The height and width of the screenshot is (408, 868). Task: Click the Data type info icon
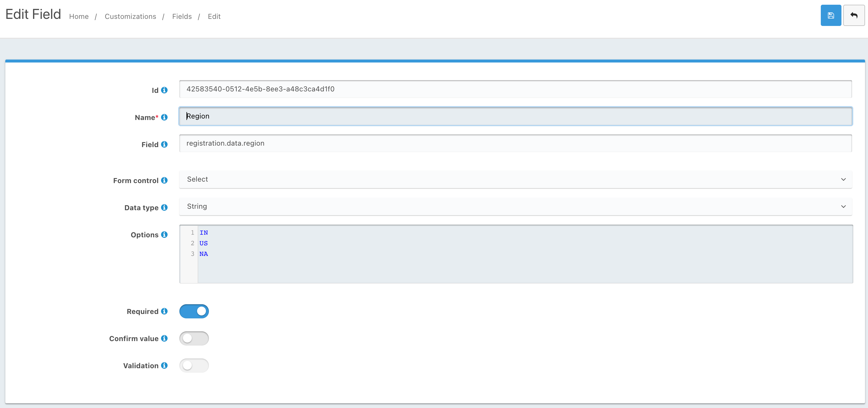pyautogui.click(x=164, y=207)
